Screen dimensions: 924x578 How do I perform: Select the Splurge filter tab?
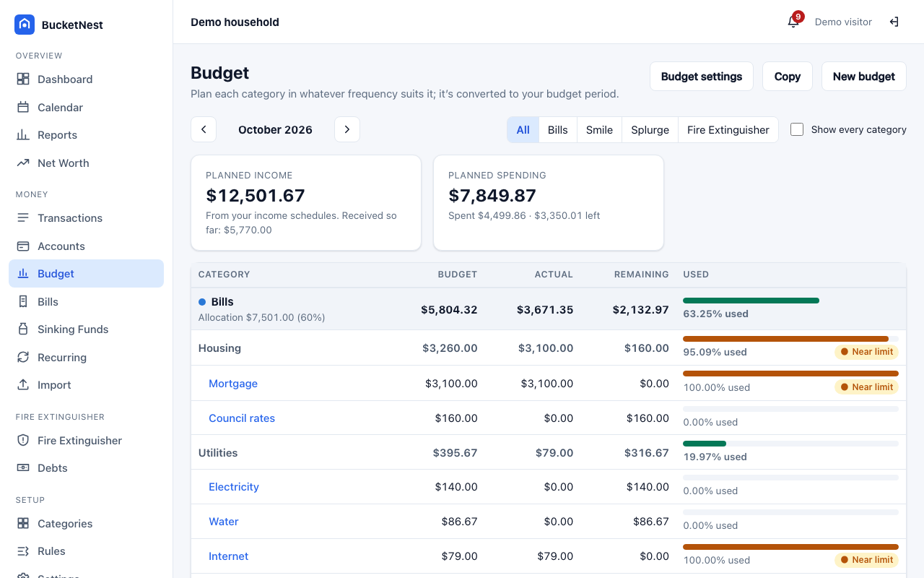pos(650,130)
